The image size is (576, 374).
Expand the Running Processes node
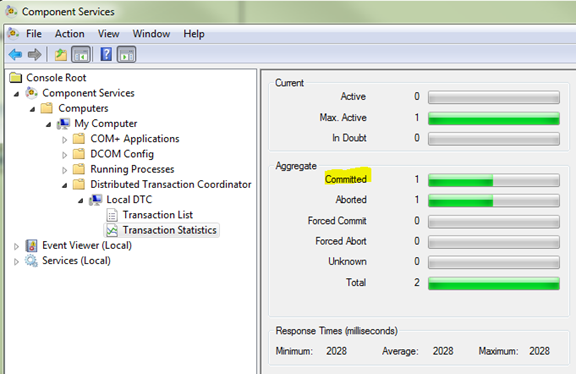[x=64, y=170]
